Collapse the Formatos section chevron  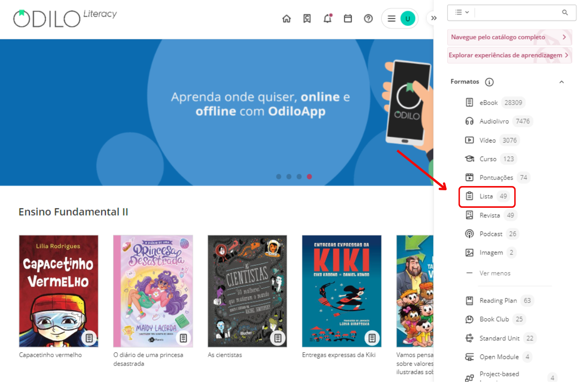(561, 82)
